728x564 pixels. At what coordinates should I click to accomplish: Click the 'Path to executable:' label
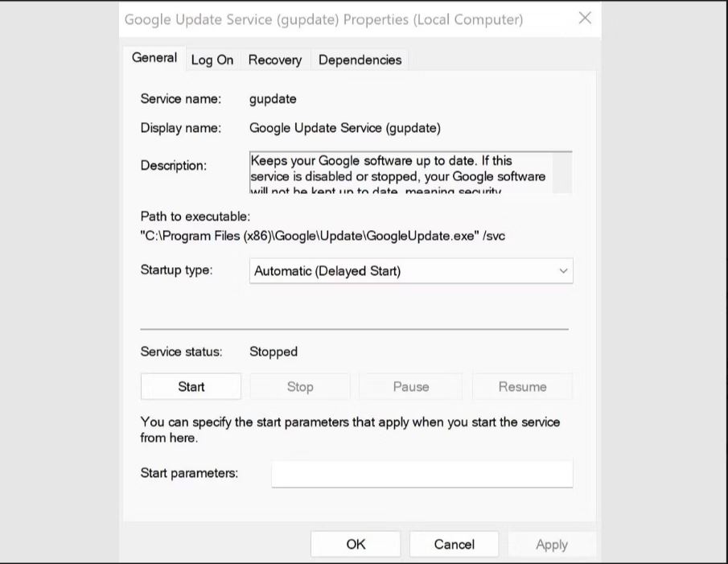point(195,216)
